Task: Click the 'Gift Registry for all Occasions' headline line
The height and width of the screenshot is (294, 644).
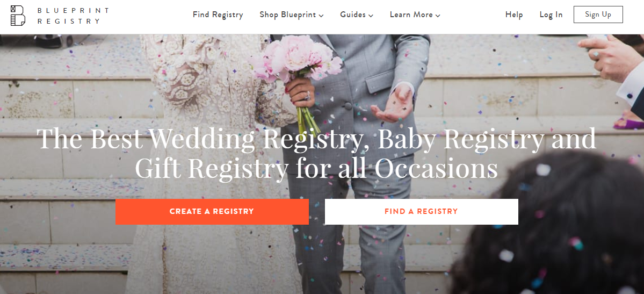Action: pyautogui.click(x=316, y=168)
